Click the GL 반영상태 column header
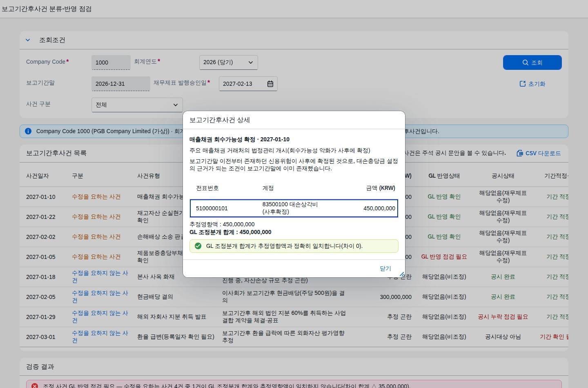 point(444,176)
